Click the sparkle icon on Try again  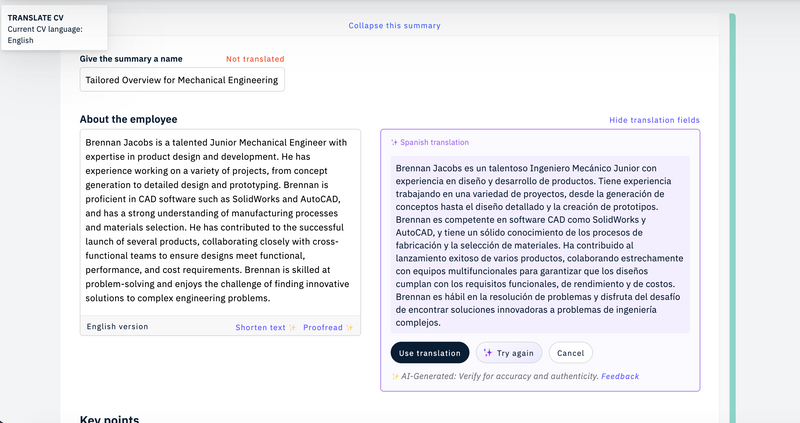coord(488,353)
